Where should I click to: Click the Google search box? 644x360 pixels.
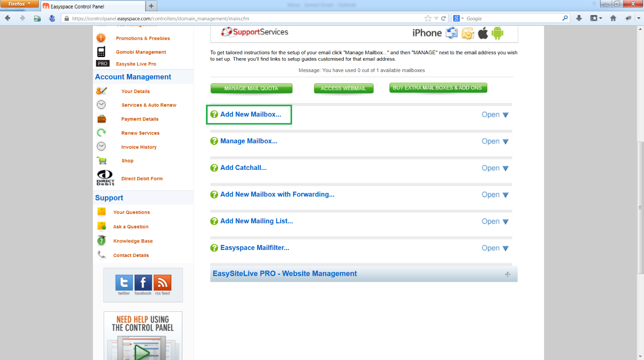click(512, 18)
